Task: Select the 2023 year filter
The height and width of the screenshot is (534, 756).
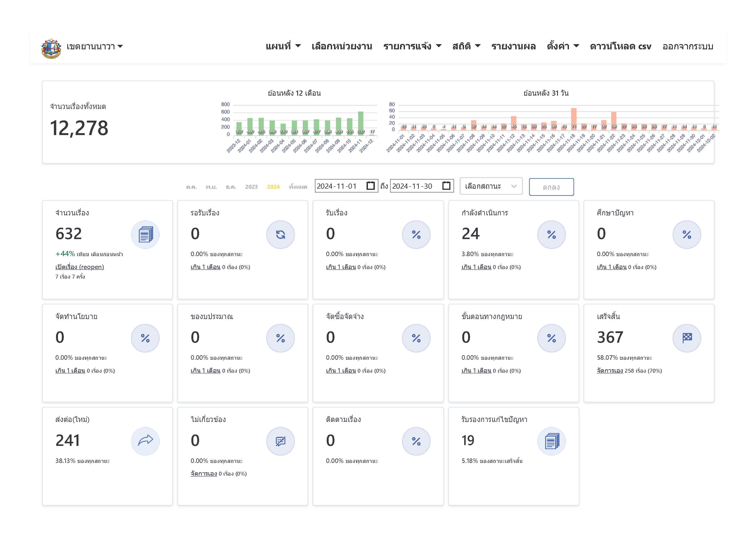Action: [251, 187]
